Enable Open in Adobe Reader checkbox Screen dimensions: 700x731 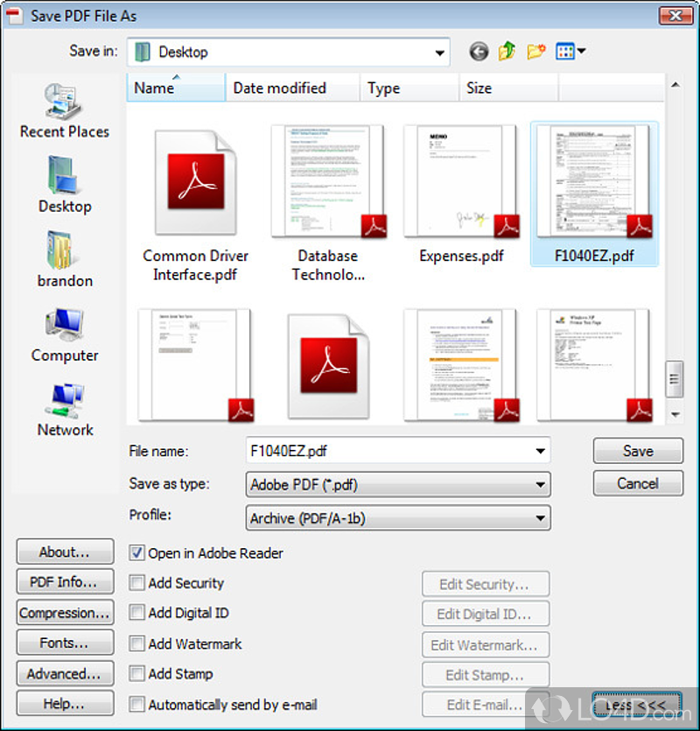click(137, 553)
